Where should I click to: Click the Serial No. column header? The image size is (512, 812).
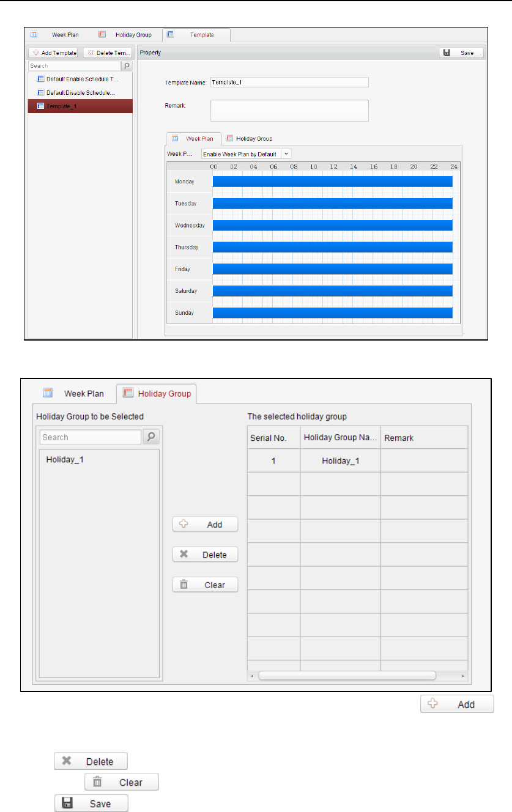(273, 438)
